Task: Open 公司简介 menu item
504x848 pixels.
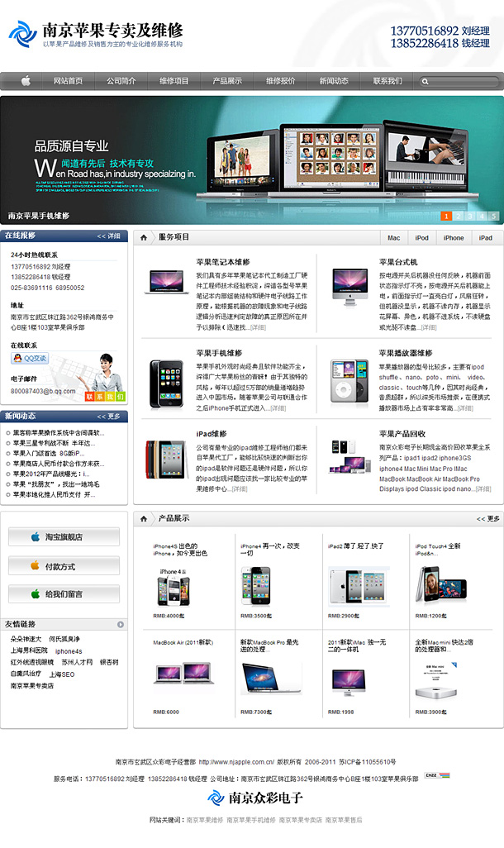Action: point(121,81)
